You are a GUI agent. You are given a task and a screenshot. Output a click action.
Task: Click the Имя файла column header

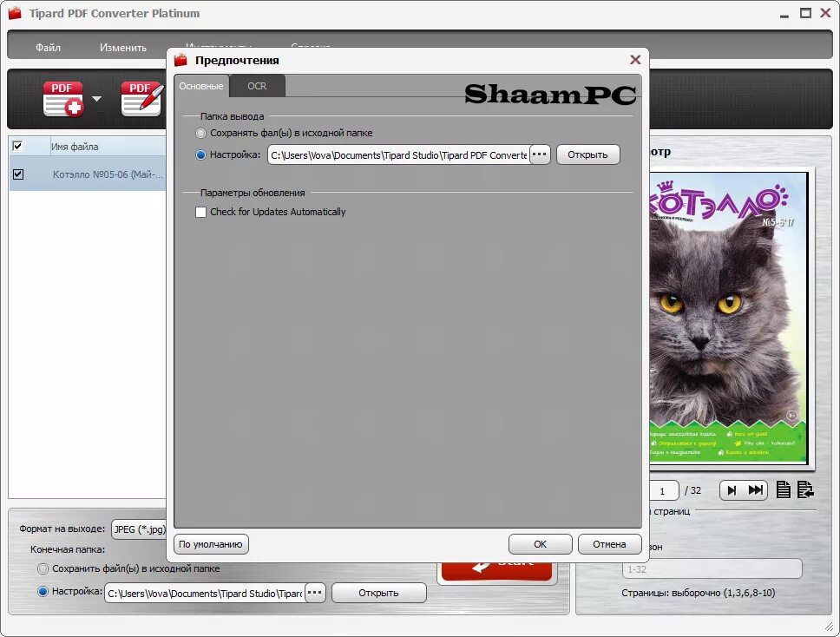(x=75, y=147)
